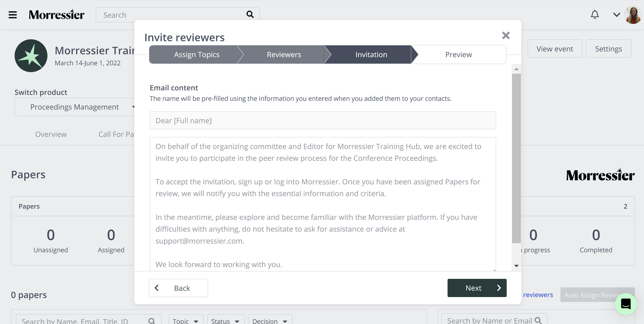Open the chat support widget
644x324 pixels.
pyautogui.click(x=626, y=304)
